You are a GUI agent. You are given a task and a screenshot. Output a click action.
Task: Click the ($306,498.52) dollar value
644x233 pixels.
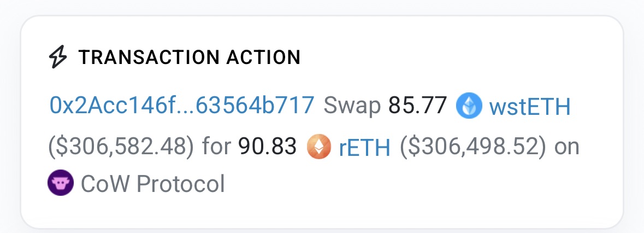click(473, 147)
